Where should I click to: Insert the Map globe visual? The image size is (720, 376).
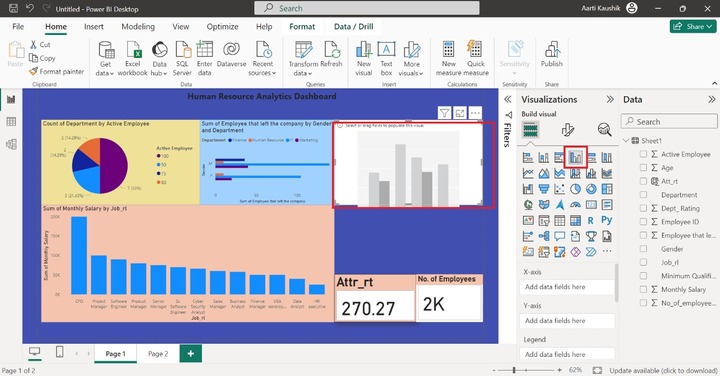coord(528,205)
